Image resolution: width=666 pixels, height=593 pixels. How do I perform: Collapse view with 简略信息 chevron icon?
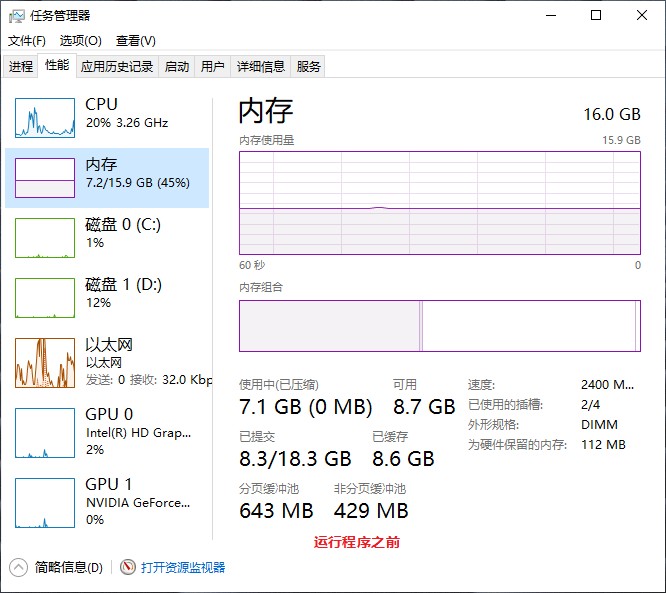18,567
